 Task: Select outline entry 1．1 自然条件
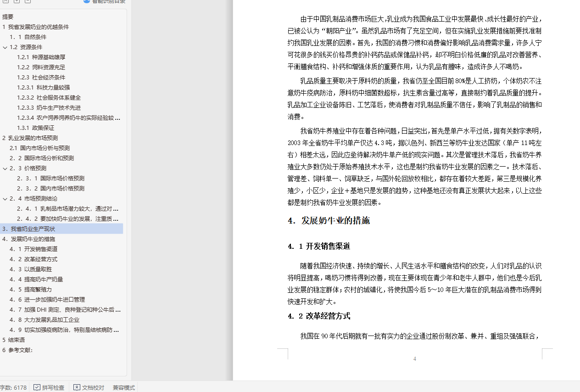point(28,37)
